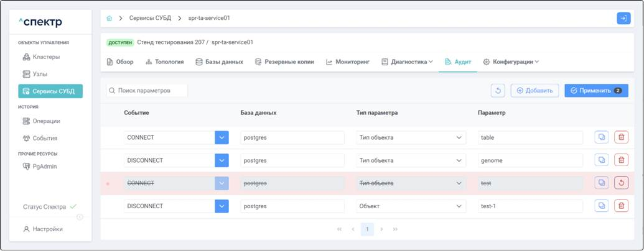Select the Аудит tab
The image size is (644, 251).
[x=457, y=62]
